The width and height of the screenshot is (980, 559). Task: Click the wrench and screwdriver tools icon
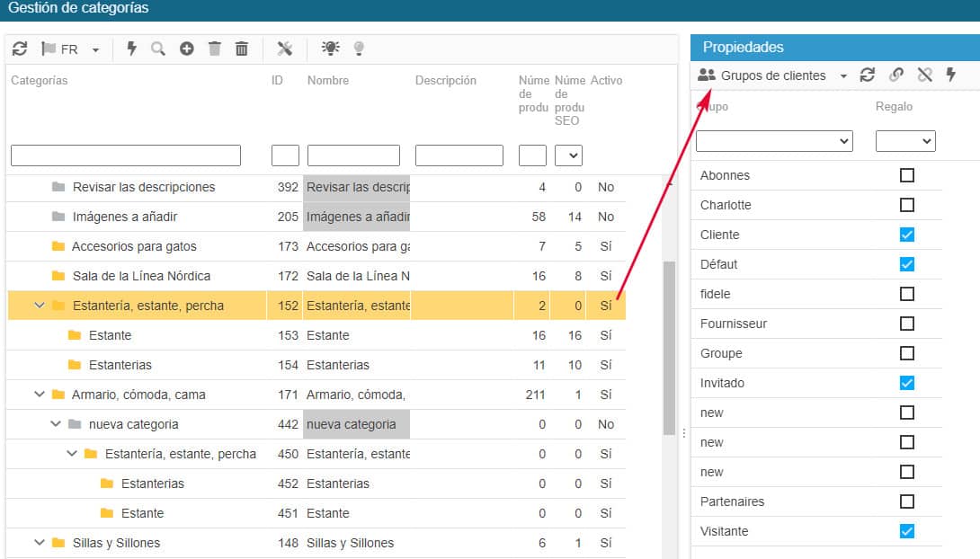click(x=285, y=49)
